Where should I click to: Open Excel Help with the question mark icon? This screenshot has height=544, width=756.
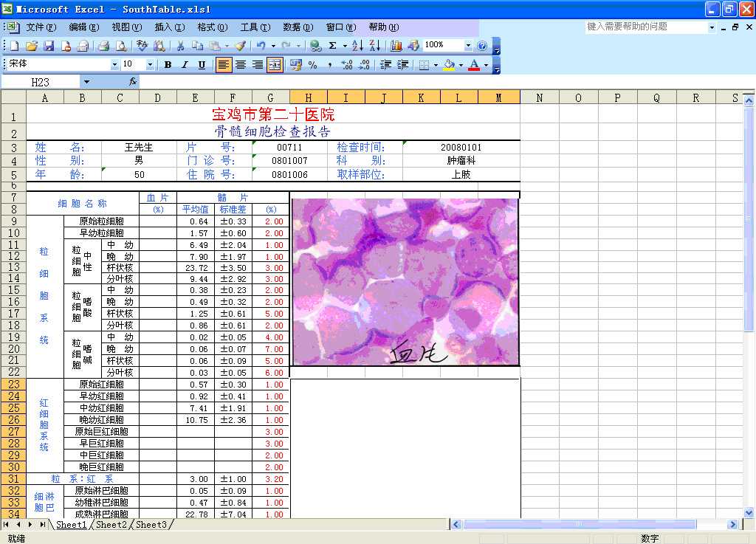point(481,46)
